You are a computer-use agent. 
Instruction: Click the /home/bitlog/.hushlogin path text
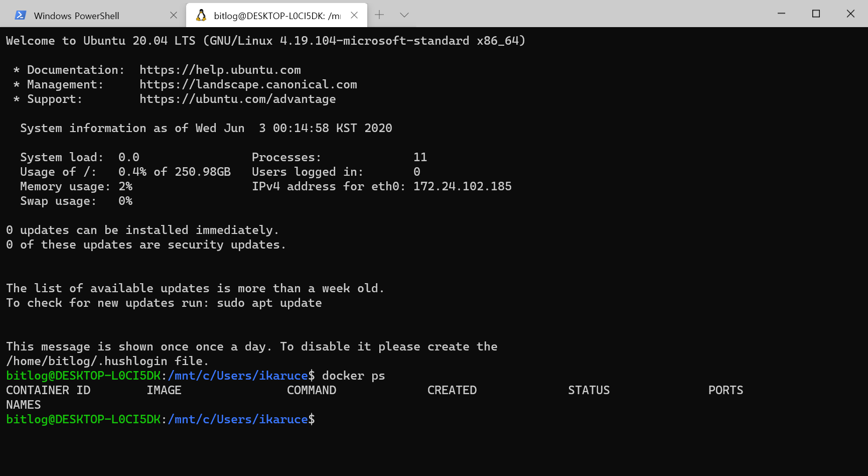87,361
